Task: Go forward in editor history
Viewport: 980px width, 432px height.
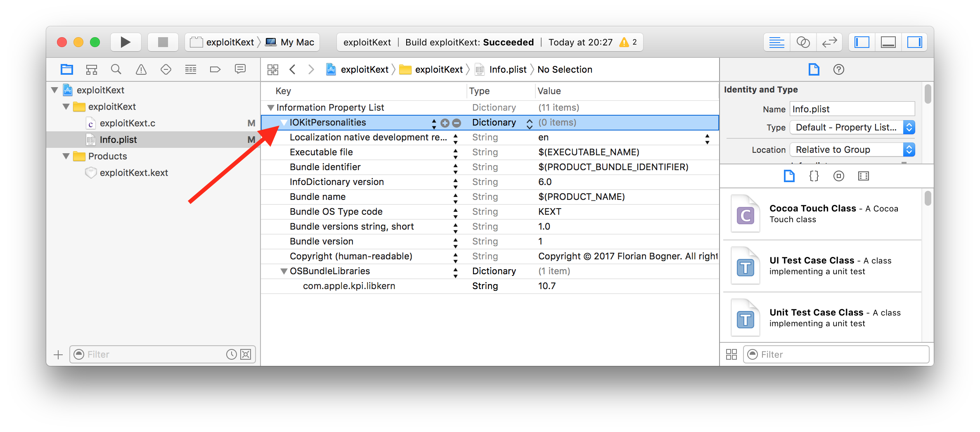Action: (311, 69)
